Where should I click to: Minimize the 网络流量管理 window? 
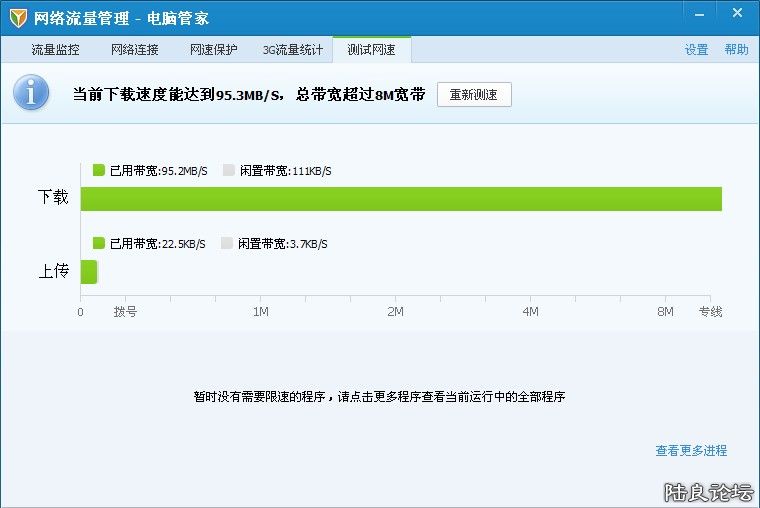coord(699,15)
